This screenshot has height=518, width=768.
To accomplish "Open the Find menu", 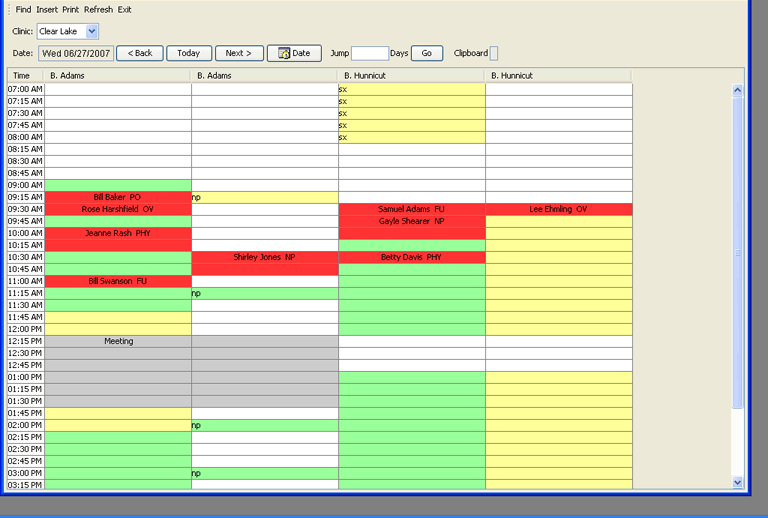I will tap(23, 9).
